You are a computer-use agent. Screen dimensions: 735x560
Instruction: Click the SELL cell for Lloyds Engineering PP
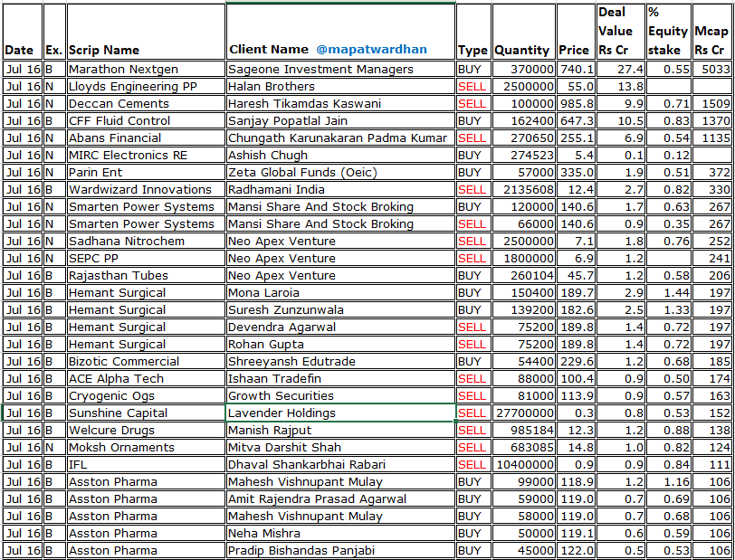pos(470,86)
